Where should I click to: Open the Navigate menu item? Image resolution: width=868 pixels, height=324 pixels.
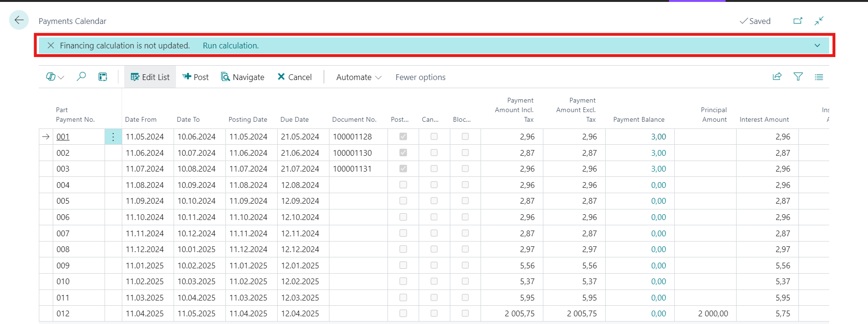243,77
